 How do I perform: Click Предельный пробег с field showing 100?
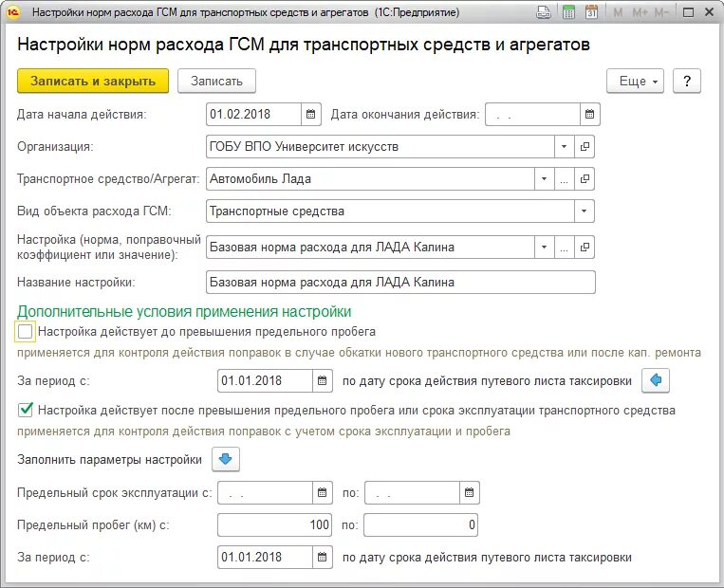pos(275,524)
